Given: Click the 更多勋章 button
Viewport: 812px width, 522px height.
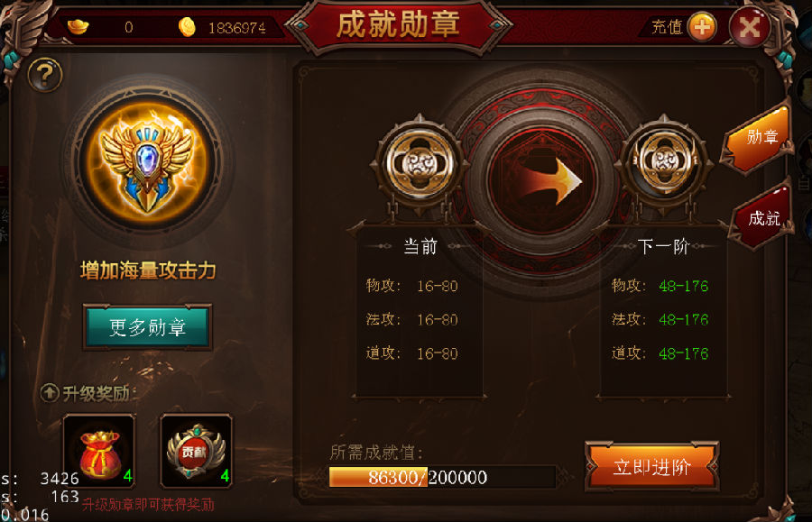Looking at the screenshot, I should (x=148, y=327).
